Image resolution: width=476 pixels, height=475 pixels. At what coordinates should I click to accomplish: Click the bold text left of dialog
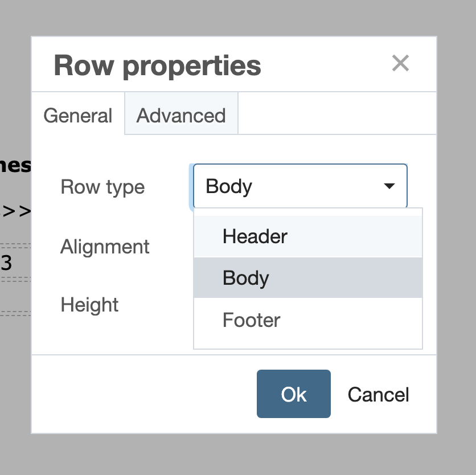[16, 166]
